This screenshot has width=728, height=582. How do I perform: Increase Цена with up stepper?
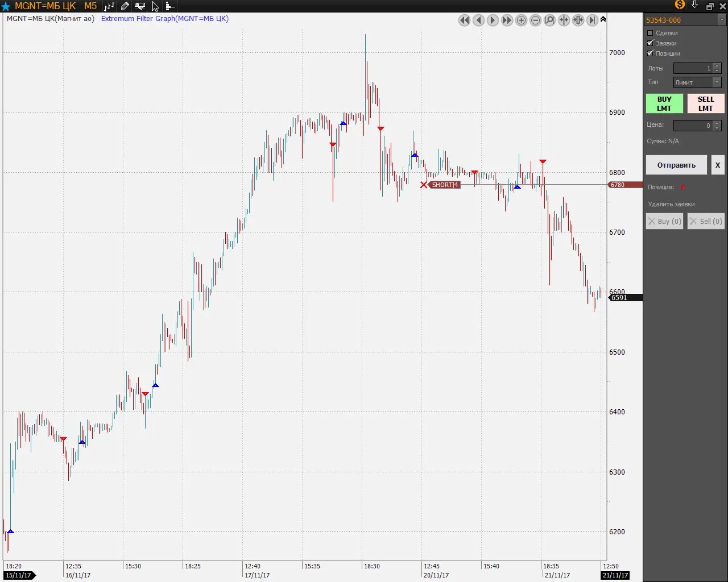coord(717,123)
